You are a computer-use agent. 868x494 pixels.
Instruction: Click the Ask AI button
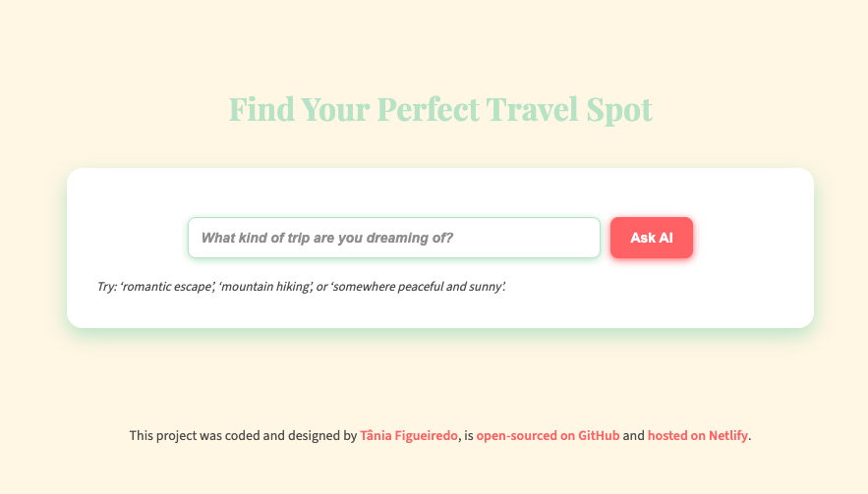pos(652,238)
